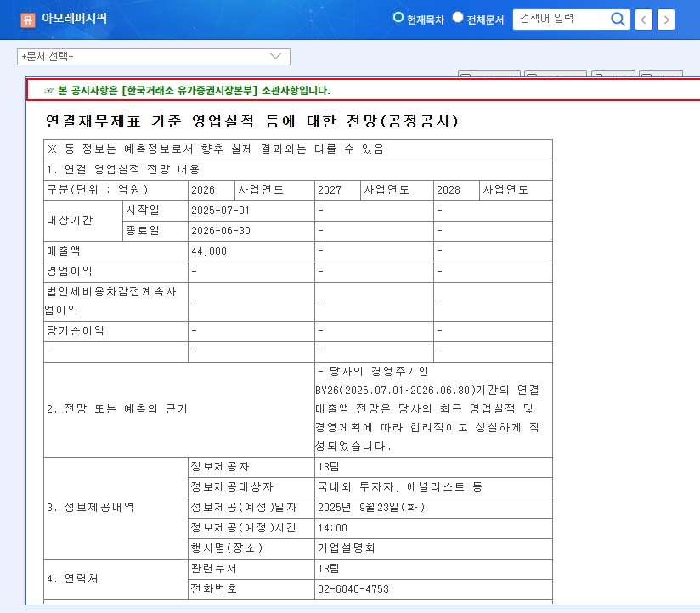The height and width of the screenshot is (613, 700).
Task: Click the 14:00 time value
Action: click(x=333, y=528)
